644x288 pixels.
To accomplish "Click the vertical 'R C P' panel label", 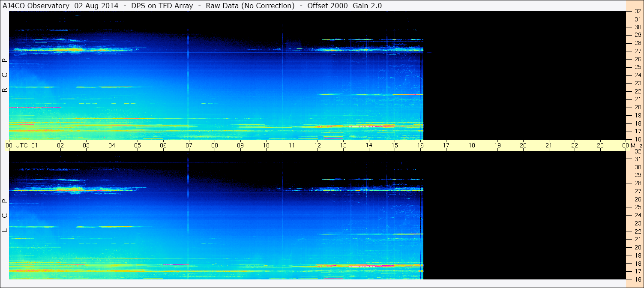I will click(5, 75).
